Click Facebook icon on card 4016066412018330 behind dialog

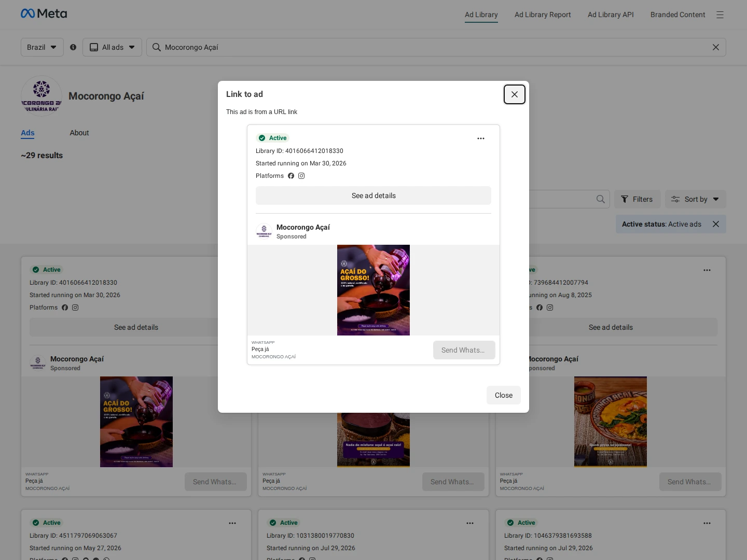click(65, 307)
